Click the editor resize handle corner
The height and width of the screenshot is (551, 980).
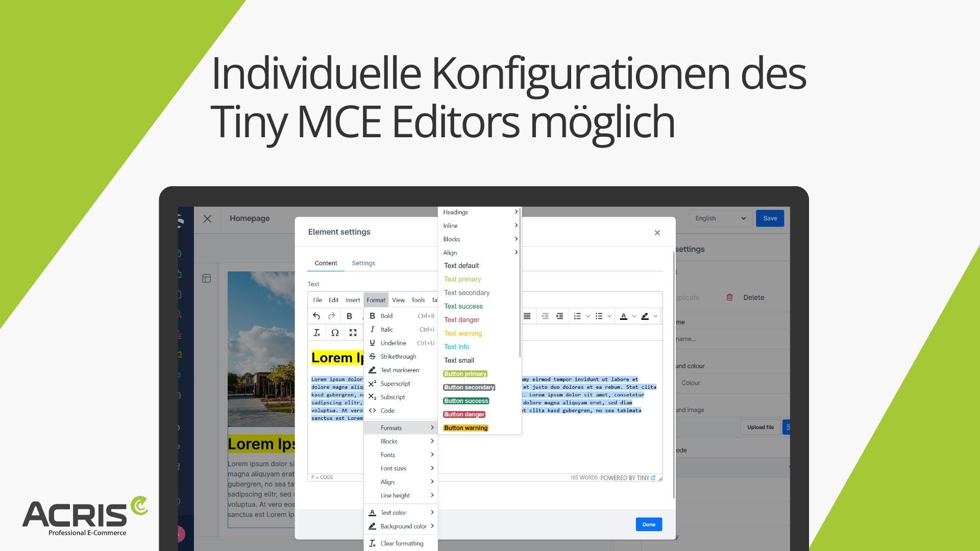click(660, 479)
